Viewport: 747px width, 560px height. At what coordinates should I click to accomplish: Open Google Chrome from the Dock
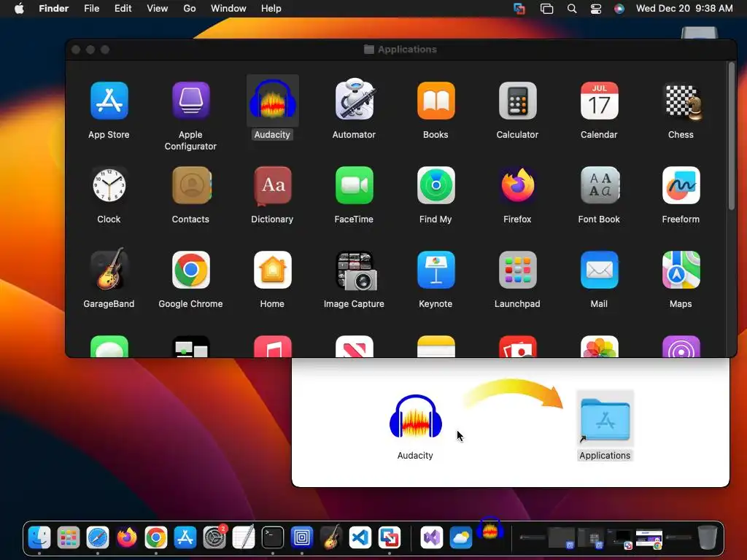point(156,537)
